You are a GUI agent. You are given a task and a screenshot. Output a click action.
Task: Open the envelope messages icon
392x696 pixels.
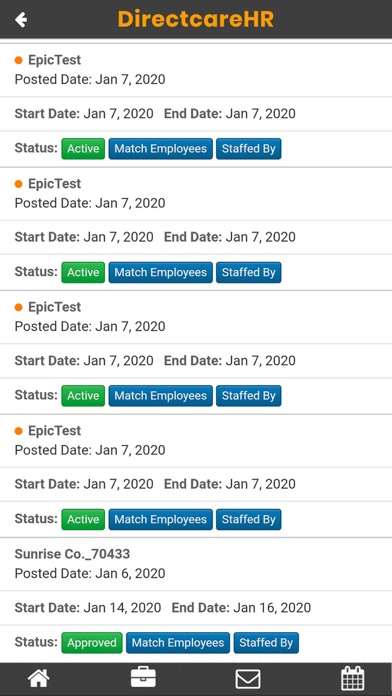[x=248, y=679]
